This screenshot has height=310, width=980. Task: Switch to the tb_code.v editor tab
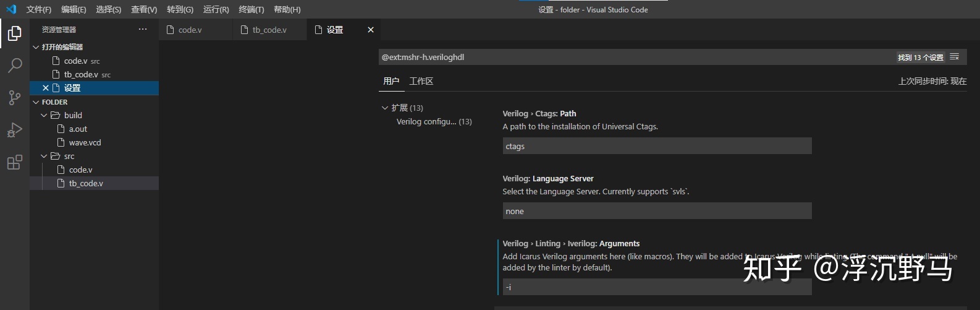pyautogui.click(x=270, y=30)
